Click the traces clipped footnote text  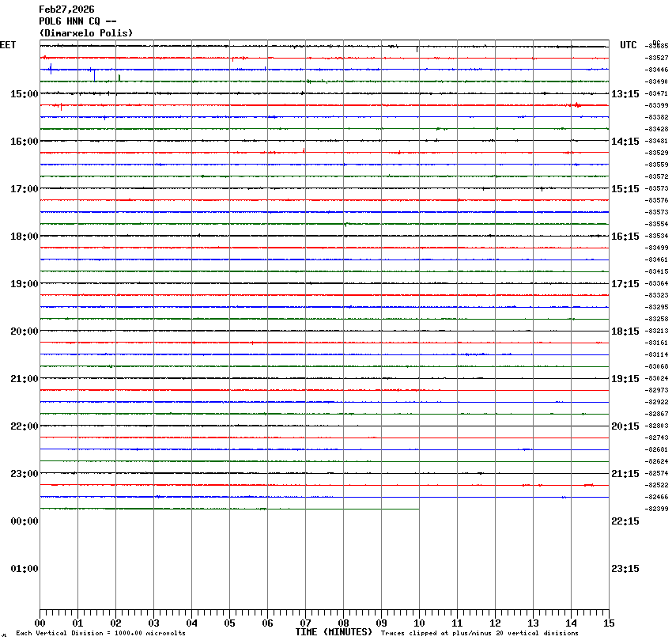pos(479,634)
